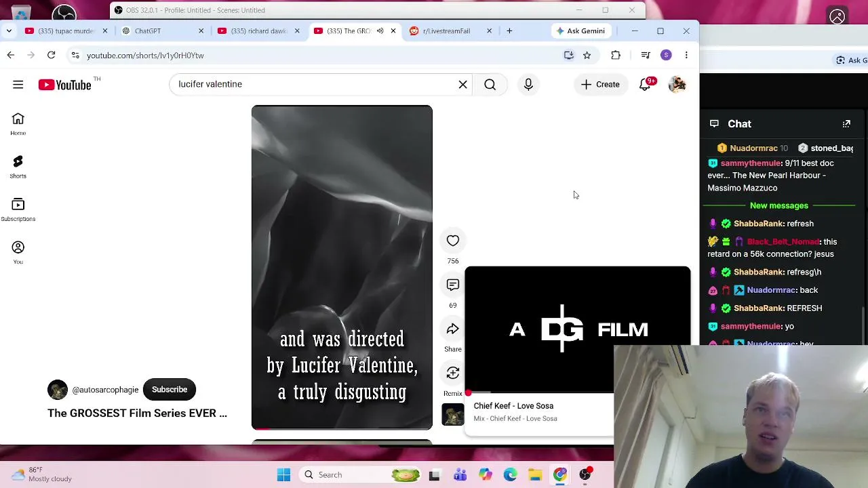Open Copilot from the taskbar
Screen dimensions: 868x488
pyautogui.click(x=485, y=475)
